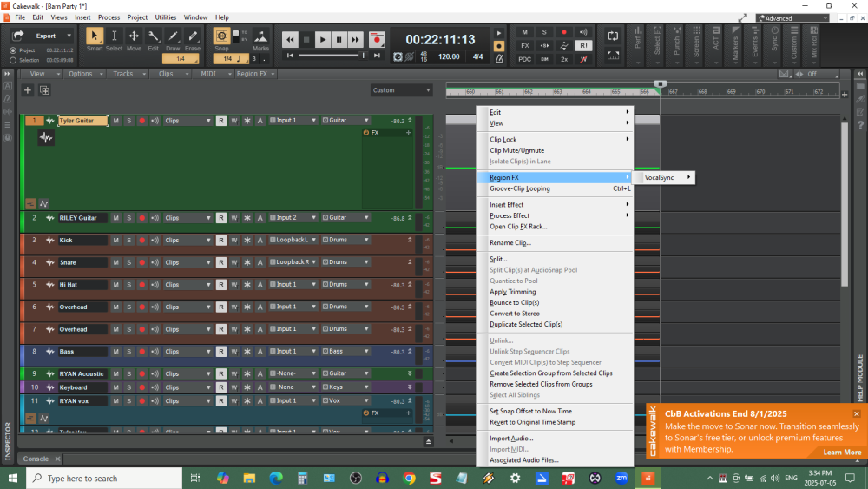Select Groove-Clip Looping in context menu

(x=555, y=188)
